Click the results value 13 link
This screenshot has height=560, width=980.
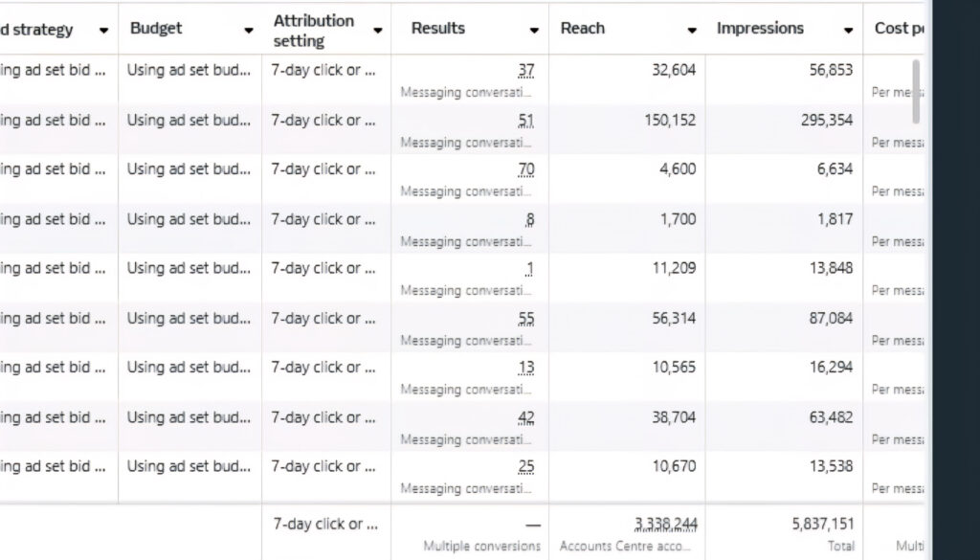[526, 368]
